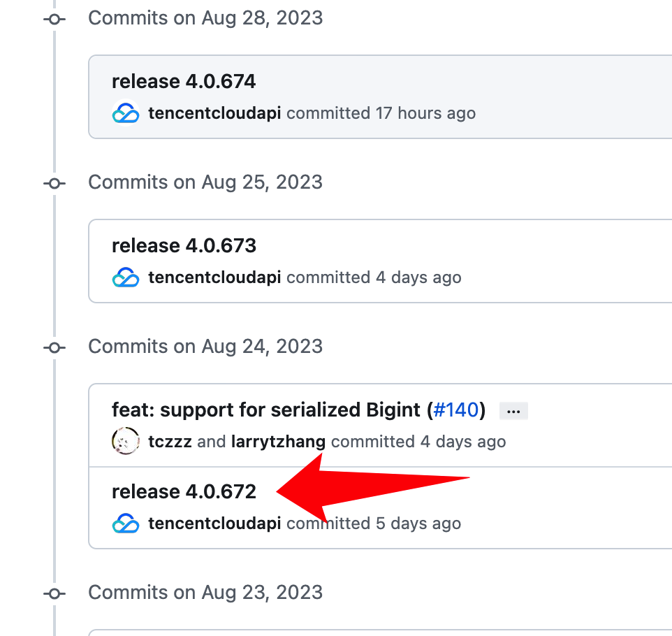Click commit node icon for Aug 24, 2023
This screenshot has width=672, height=636.
click(54, 348)
